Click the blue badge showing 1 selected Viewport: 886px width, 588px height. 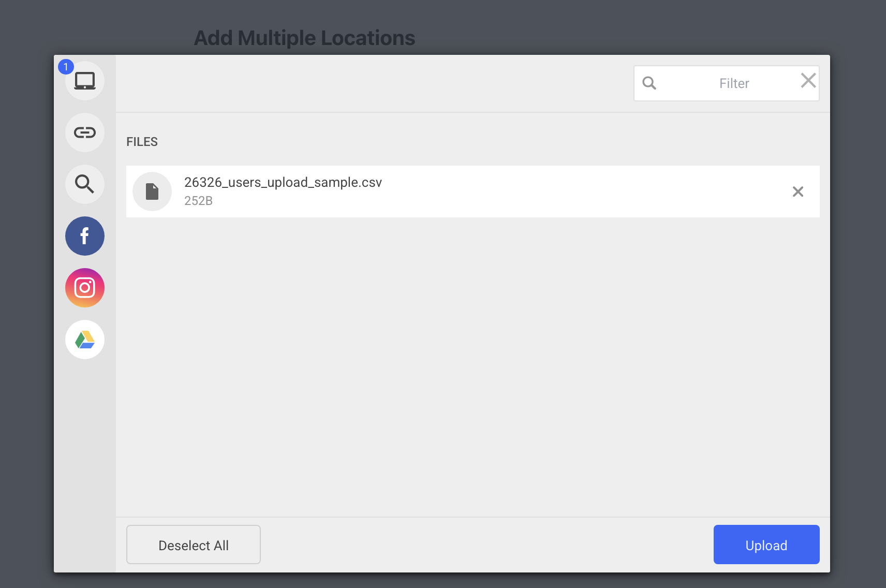(66, 67)
